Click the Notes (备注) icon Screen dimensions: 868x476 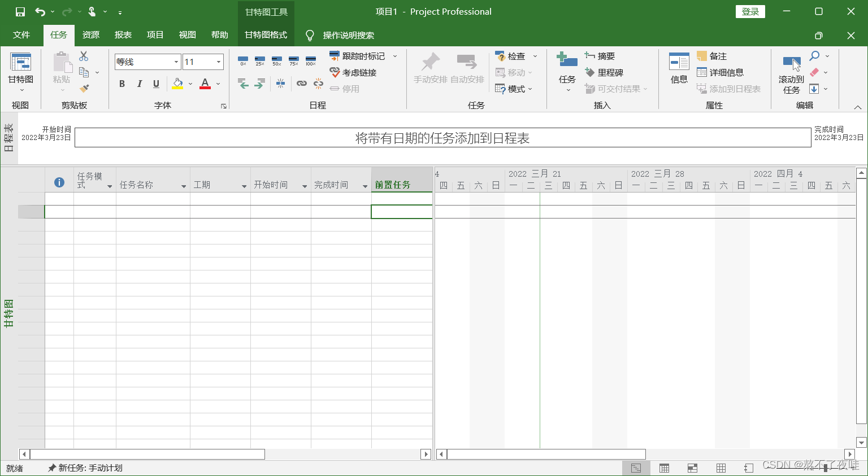tap(702, 56)
